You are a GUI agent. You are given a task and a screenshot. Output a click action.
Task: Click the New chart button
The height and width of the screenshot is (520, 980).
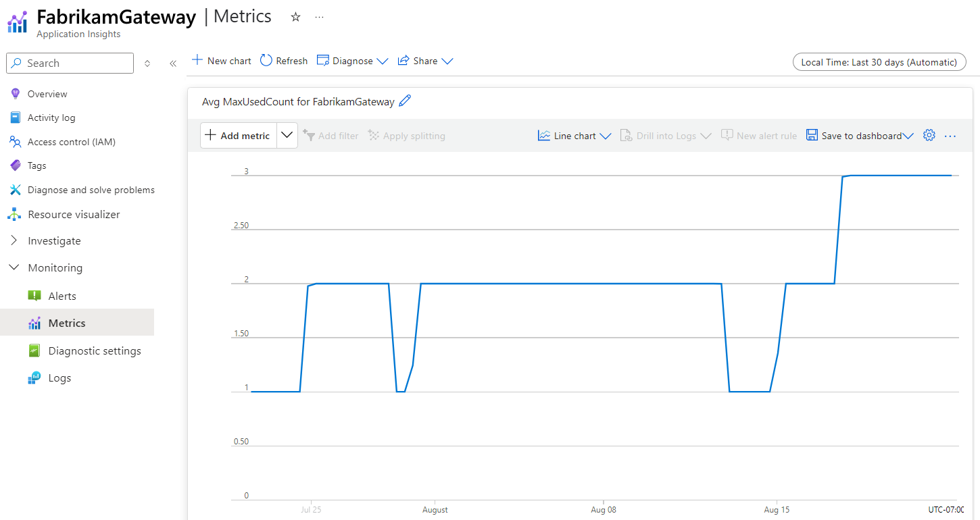pos(221,60)
